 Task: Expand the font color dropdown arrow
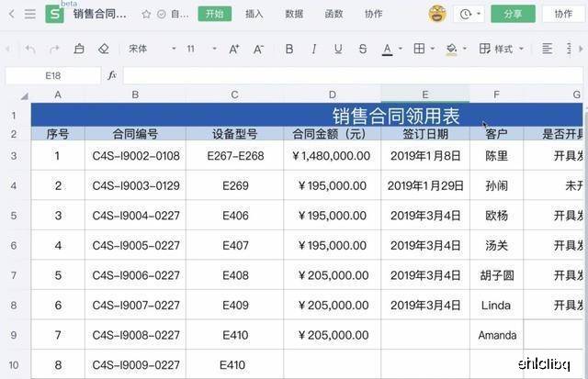401,49
